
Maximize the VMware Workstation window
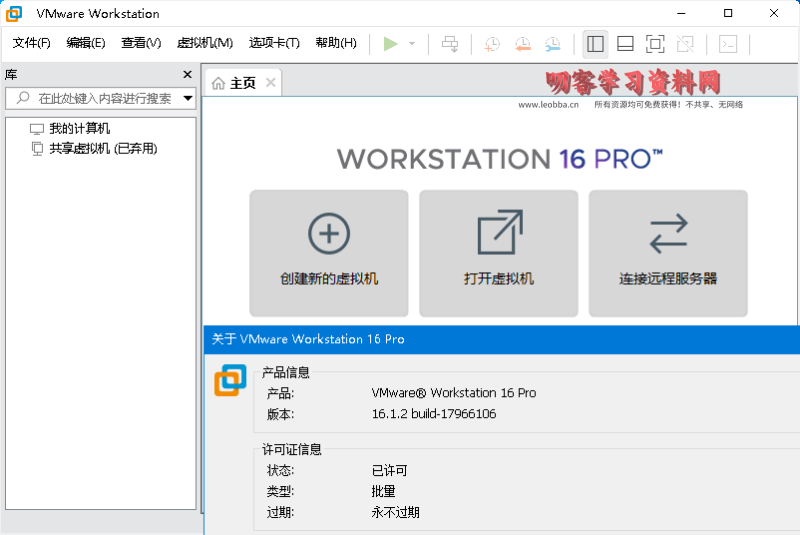pyautogui.click(x=728, y=13)
